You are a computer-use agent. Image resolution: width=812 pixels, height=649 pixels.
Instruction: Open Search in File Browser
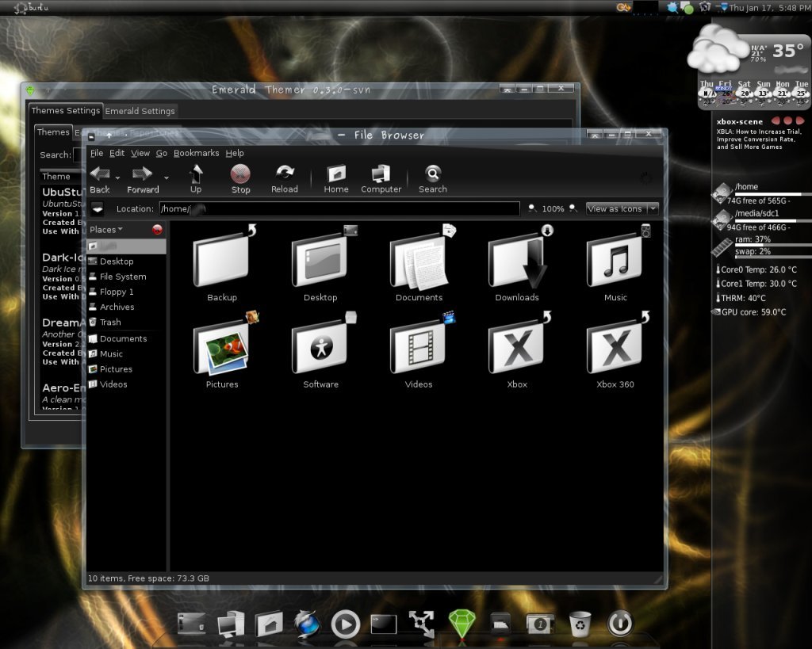click(x=433, y=179)
